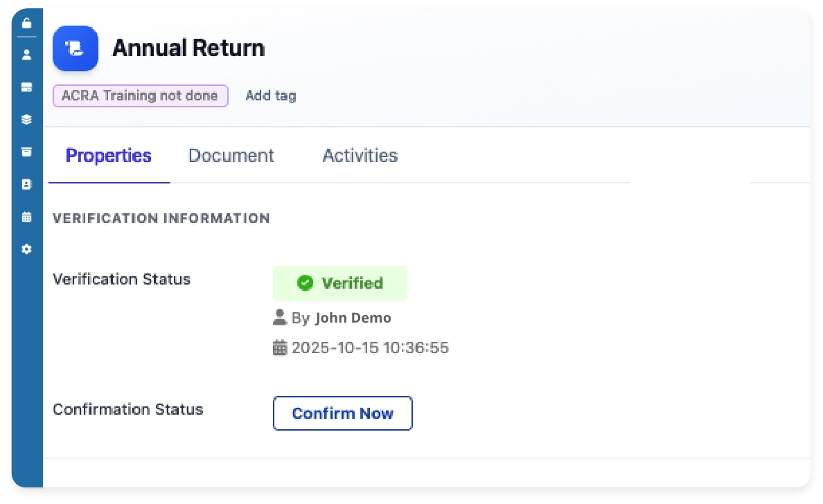Select the Properties tab
823x504 pixels.
(x=108, y=155)
